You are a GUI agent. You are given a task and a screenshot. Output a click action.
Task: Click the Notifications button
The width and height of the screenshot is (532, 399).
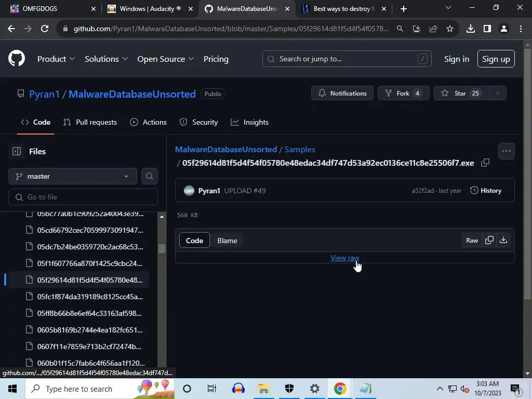pos(342,94)
